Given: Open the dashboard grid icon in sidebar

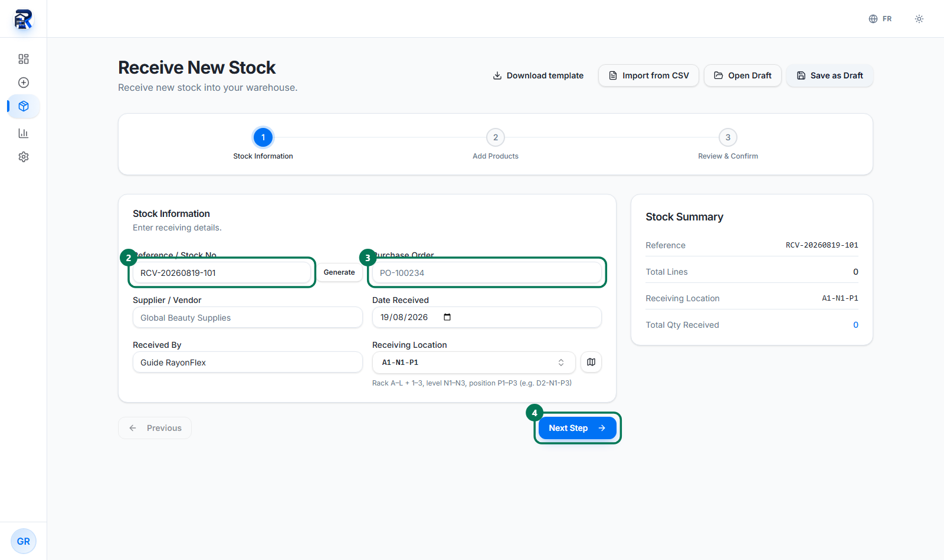Looking at the screenshot, I should (x=24, y=59).
